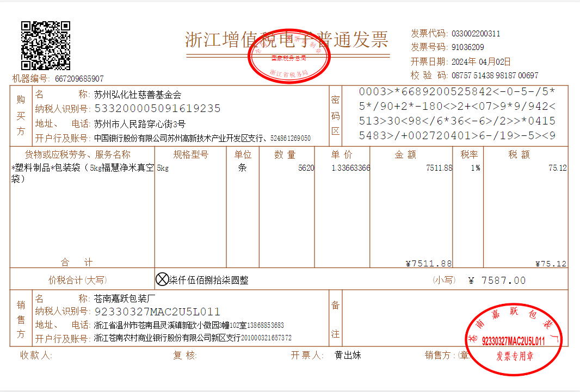Select the total amount ¥ 7587.00
The image size is (580, 392).
496,281
